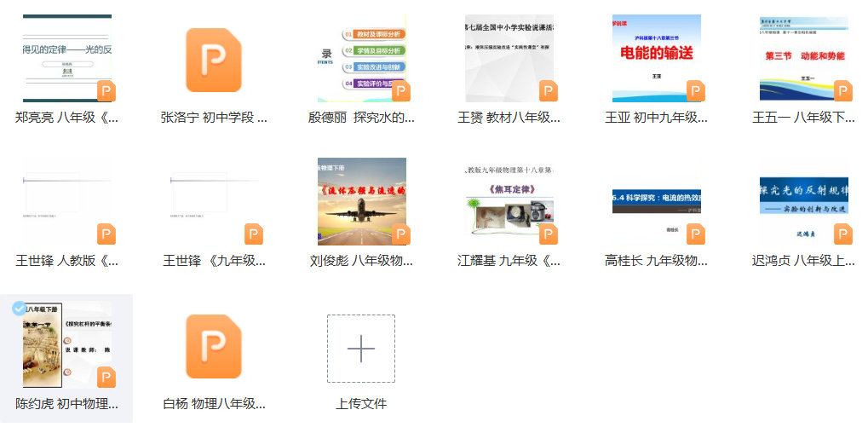Image resolution: width=868 pixels, height=433 pixels.
Task: Click the PPT badge on the airplane thumbnail
Action: click(x=400, y=234)
